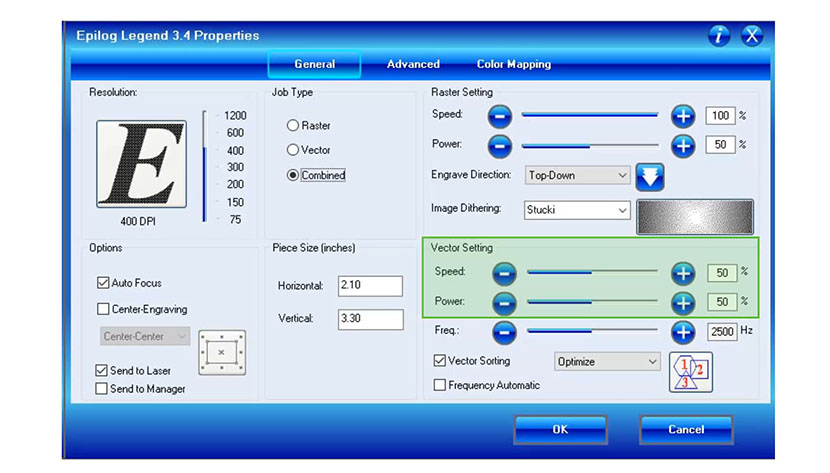
Task: Click the Horizontal piece size field
Action: coord(370,286)
